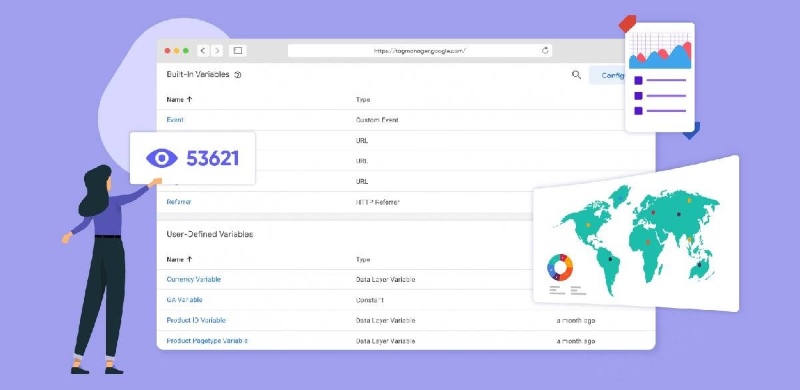Viewport: 800px width, 390px height.
Task: Sort Built-In Variables by Name column
Action: (179, 100)
